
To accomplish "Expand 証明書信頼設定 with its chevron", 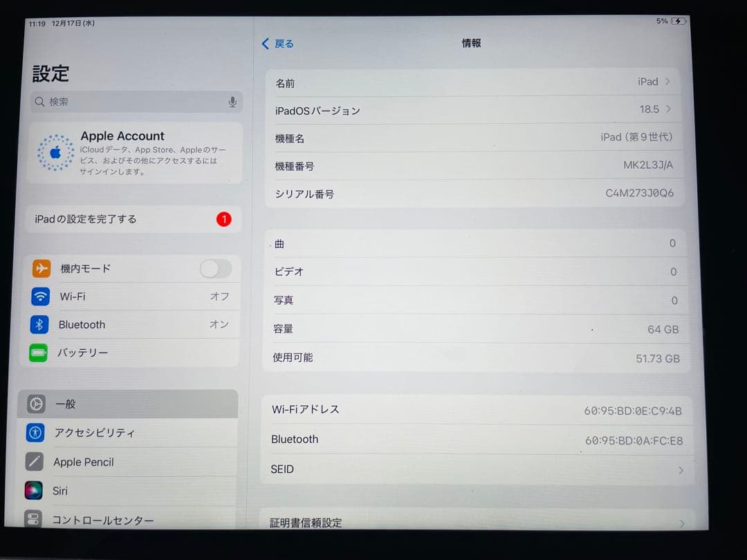I will pyautogui.click(x=681, y=523).
